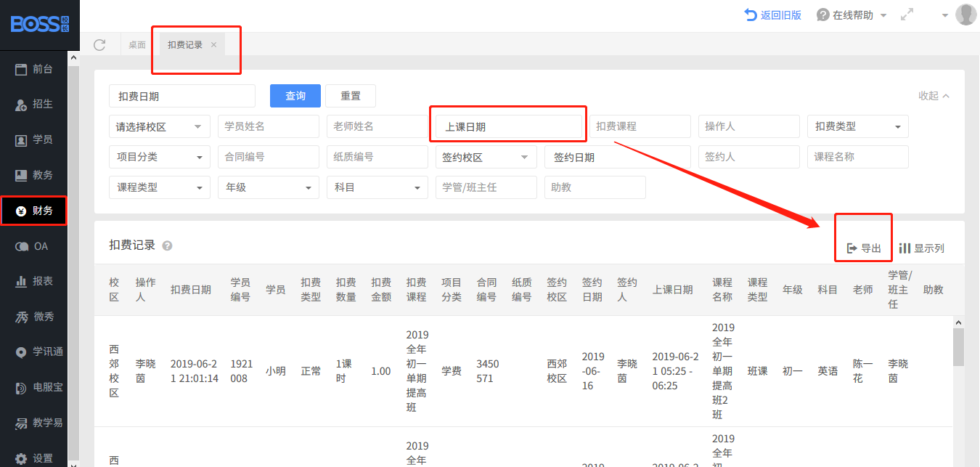Export records with 导出 button
The height and width of the screenshot is (467, 980).
click(x=864, y=248)
